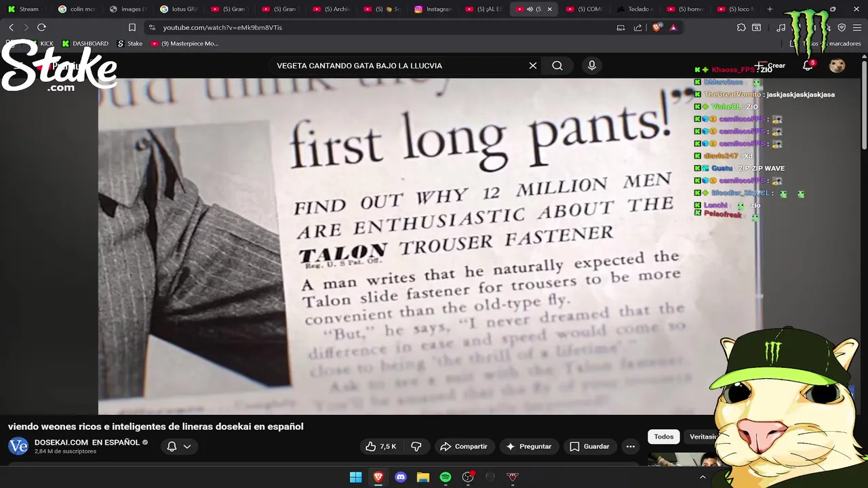Switch to the colin mc tab
This screenshot has height=488, width=868.
(77, 9)
